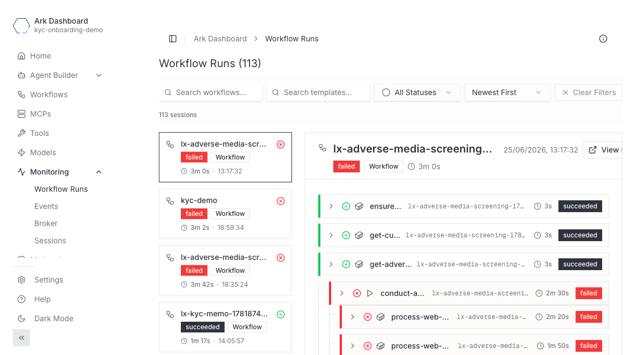
Task: Click Clear Filters button
Action: click(x=589, y=92)
